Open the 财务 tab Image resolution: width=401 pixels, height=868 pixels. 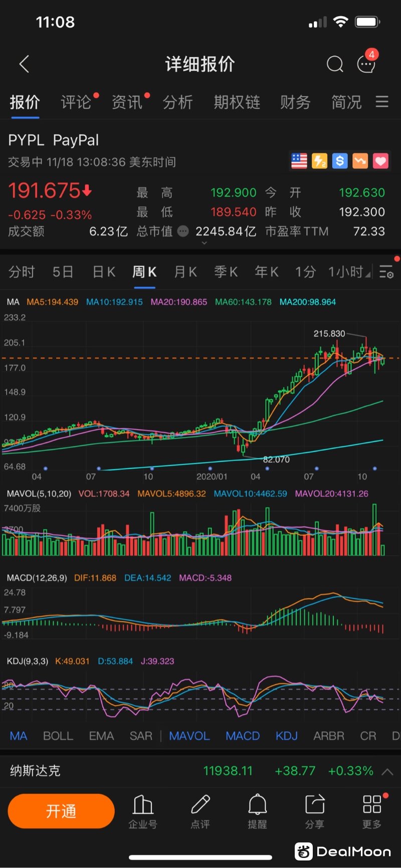pyautogui.click(x=295, y=102)
